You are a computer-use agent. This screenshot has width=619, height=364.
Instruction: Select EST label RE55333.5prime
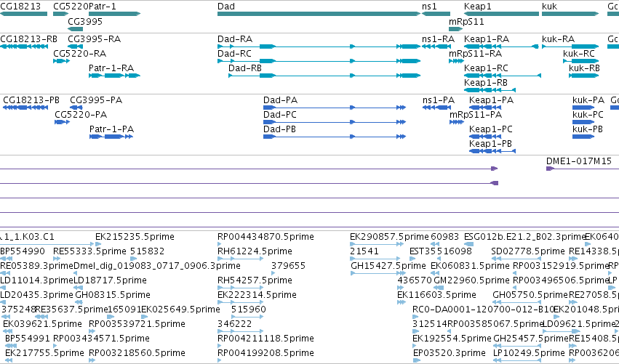(x=89, y=251)
